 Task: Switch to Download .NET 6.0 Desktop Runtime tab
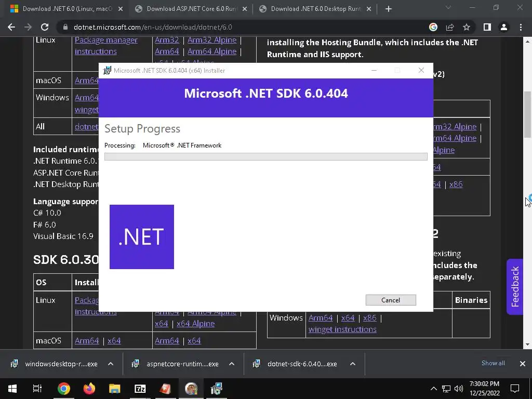(x=315, y=9)
